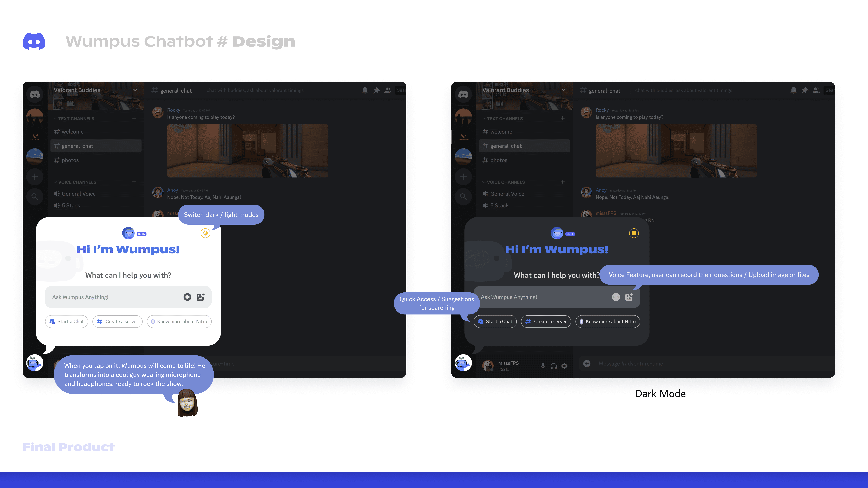The height and width of the screenshot is (488, 868).
Task: Click Start a Chat in light Wumpus popup
Action: [67, 322]
